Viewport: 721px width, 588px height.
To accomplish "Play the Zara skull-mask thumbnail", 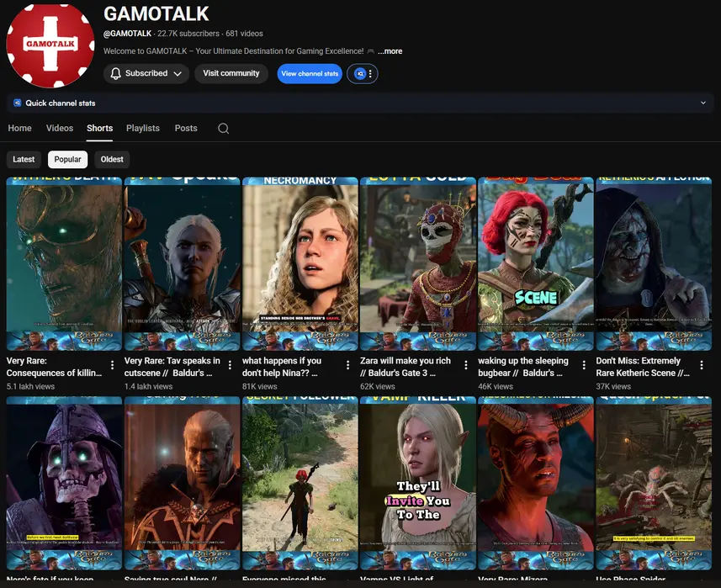I will (418, 264).
